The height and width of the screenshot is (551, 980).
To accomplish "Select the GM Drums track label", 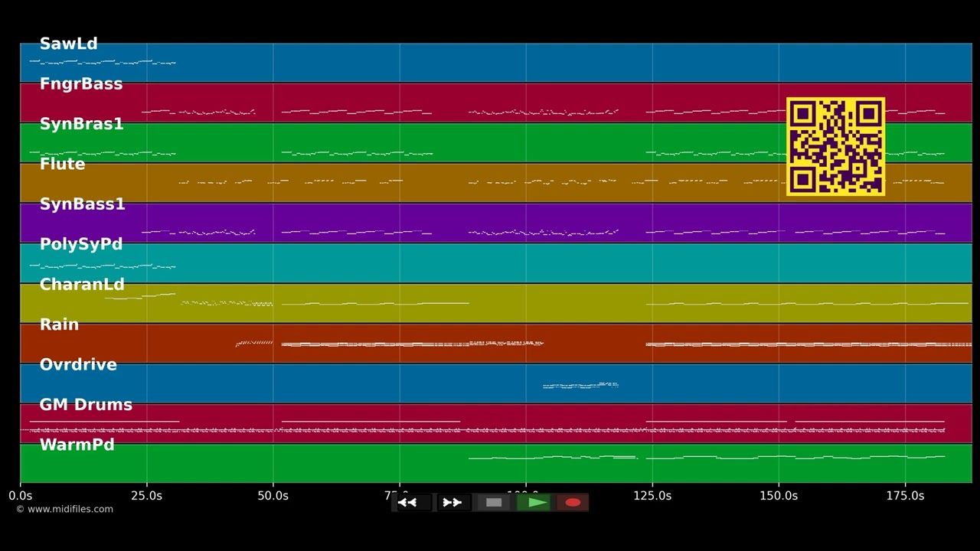I will tap(86, 405).
